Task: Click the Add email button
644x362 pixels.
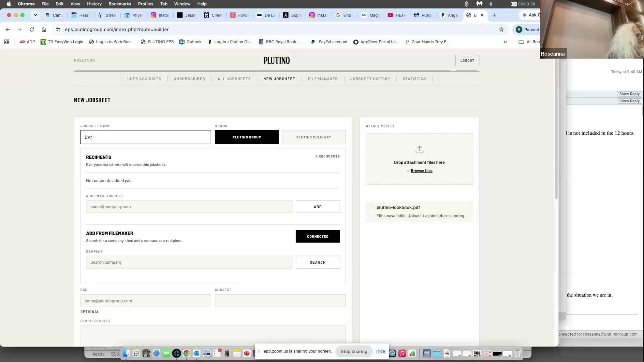Action: point(318,207)
